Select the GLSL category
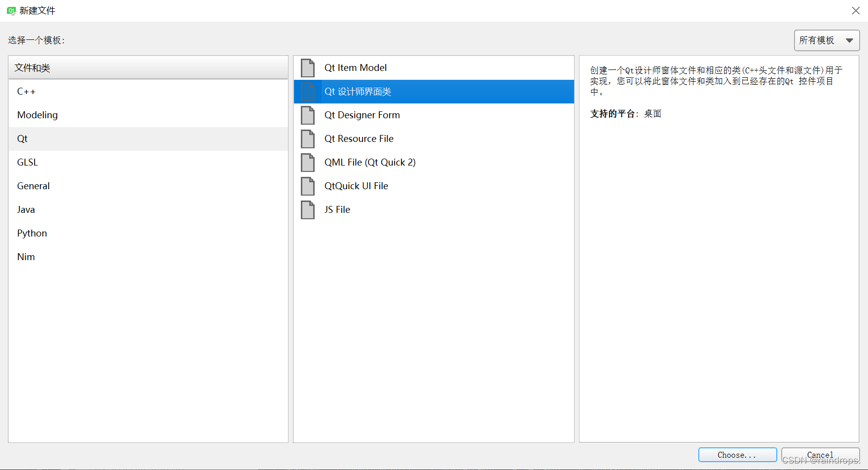This screenshot has height=470, width=868. pos(148,163)
